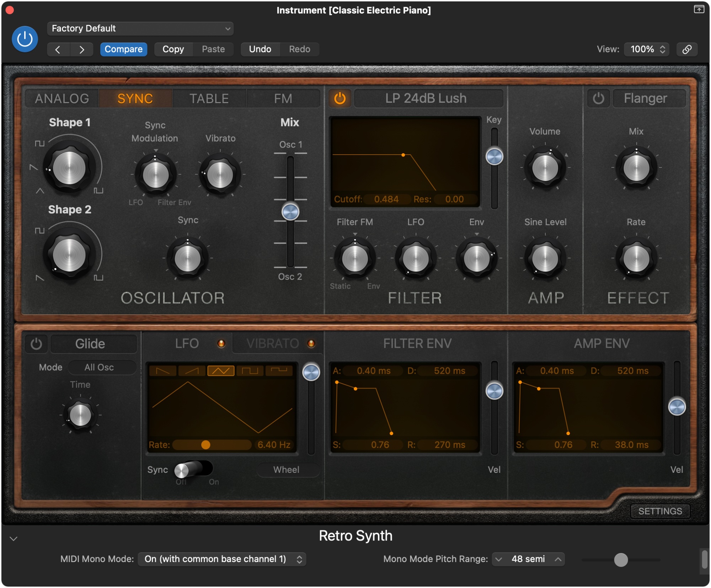711x588 pixels.
Task: Open the Factory Default preset menu
Action: pyautogui.click(x=140, y=28)
